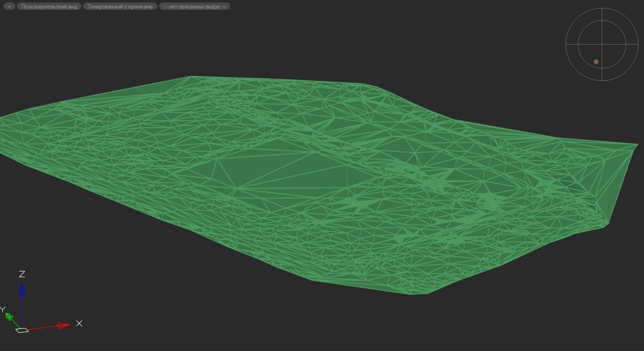Image resolution: width=644 pixels, height=351 pixels.
Task: Open the Пользовательский вид view dropdown
Action: (x=49, y=7)
